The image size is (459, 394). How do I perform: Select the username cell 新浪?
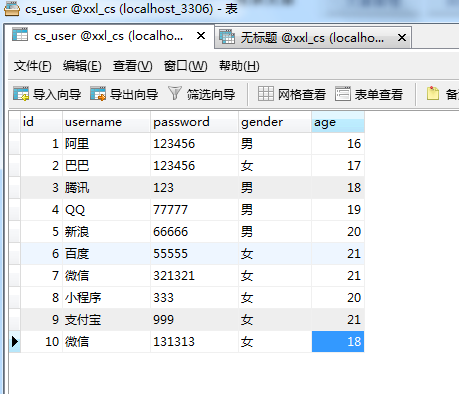[106, 232]
